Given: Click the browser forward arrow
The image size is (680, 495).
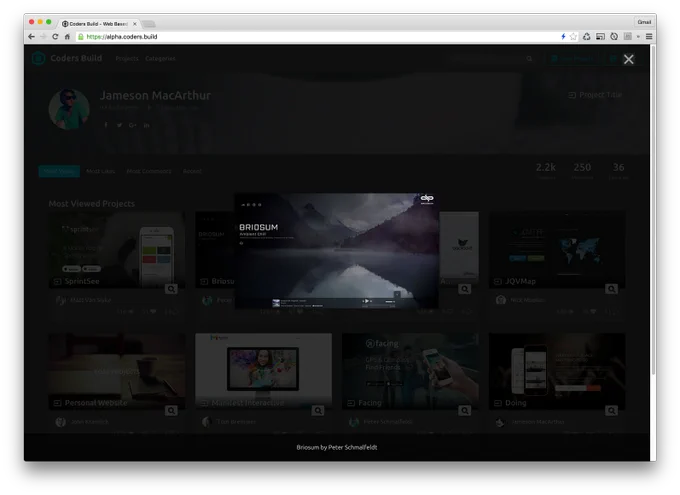Looking at the screenshot, I should [x=43, y=37].
